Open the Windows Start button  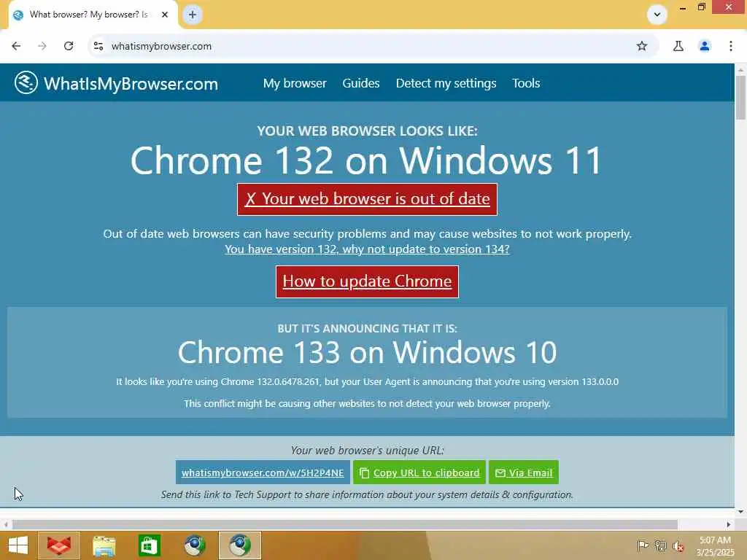pyautogui.click(x=18, y=545)
